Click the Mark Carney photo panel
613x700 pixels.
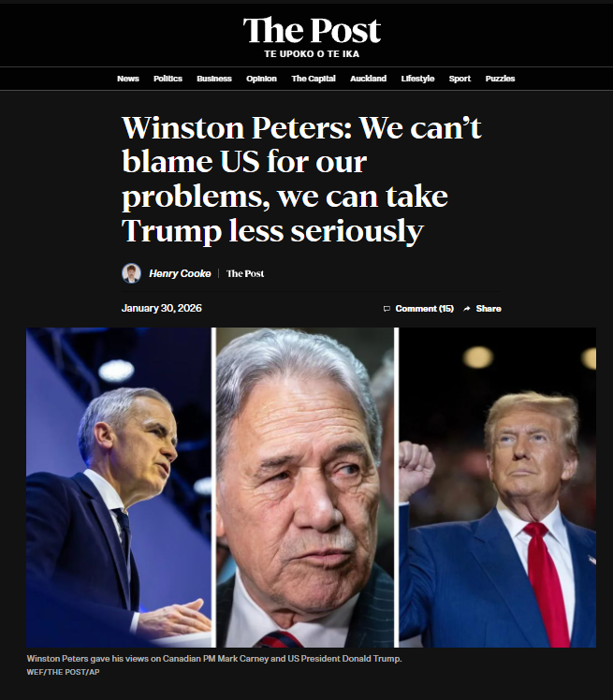tap(118, 488)
